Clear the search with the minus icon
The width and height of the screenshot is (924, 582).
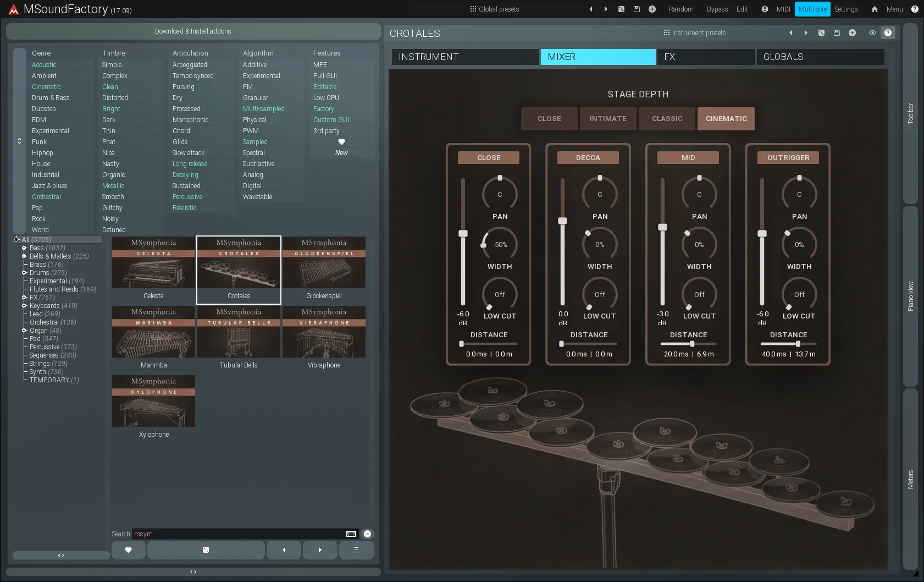click(x=367, y=534)
